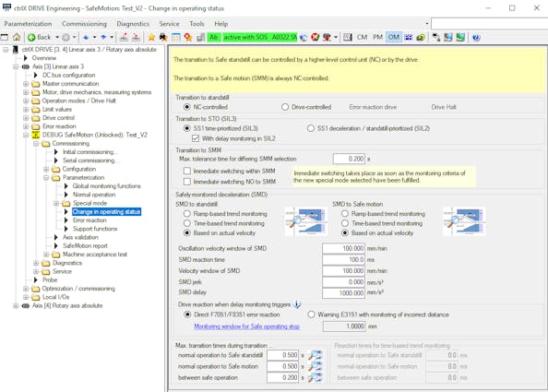This screenshot has height=392, width=548.
Task: Click the SafeMotion debug icon in tree
Action: click(x=36, y=136)
